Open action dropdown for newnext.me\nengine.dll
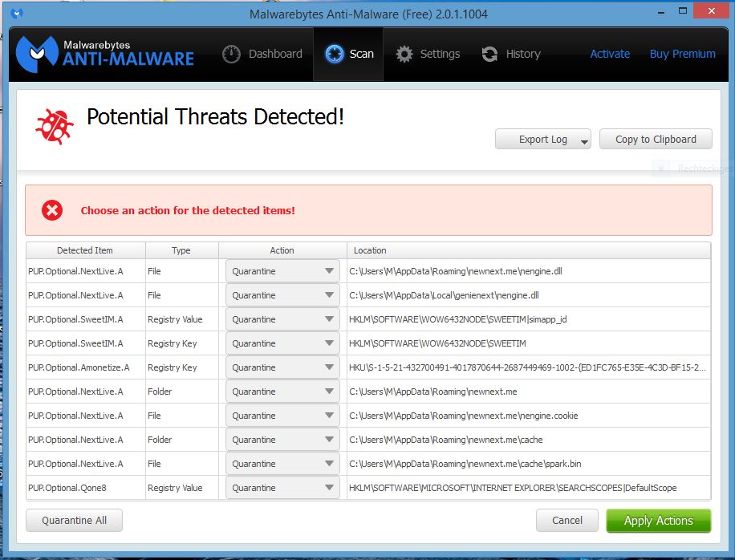 coord(282,271)
